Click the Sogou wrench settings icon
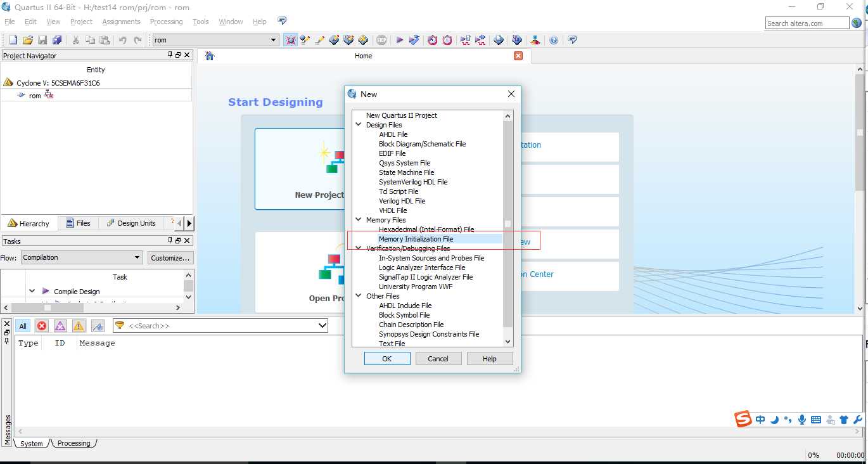Screen dimensions: 868x464 858,420
